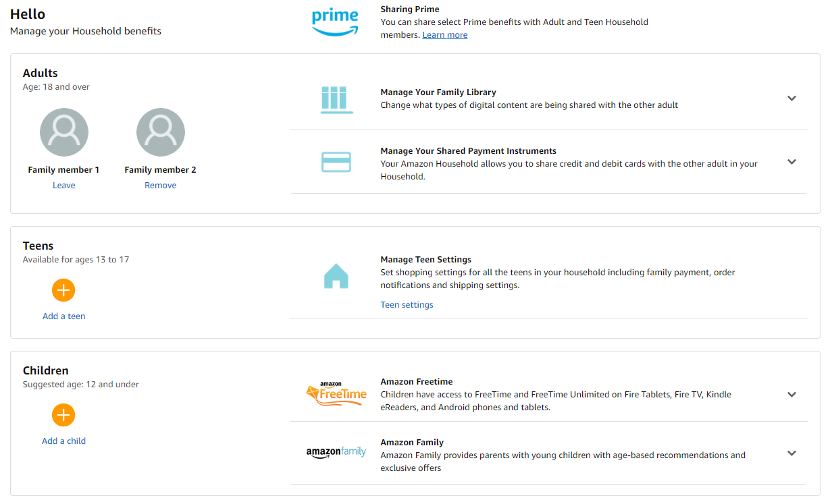Click the Add a teen link
This screenshot has width=830, height=504.
click(x=63, y=316)
